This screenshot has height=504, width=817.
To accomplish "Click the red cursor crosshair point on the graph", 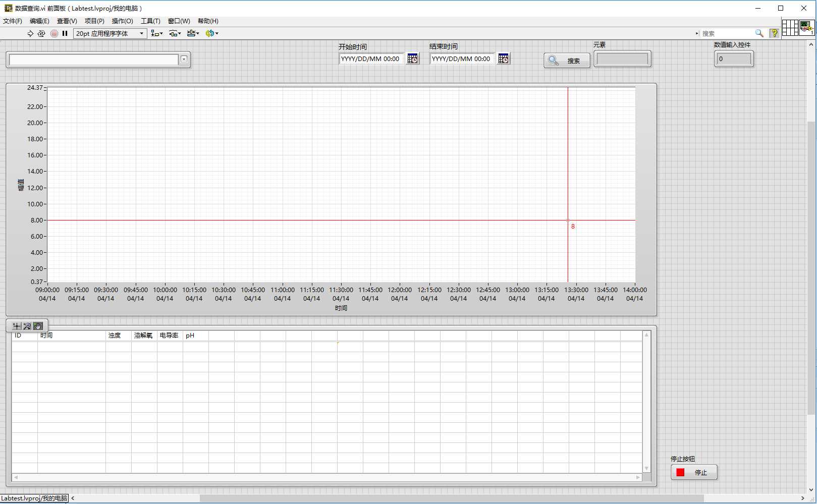I will 568,220.
